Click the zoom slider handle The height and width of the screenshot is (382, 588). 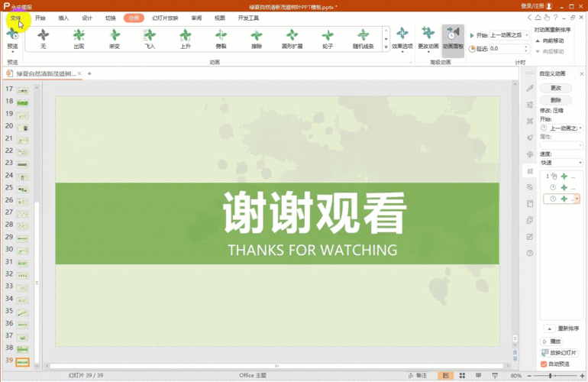tap(550, 376)
